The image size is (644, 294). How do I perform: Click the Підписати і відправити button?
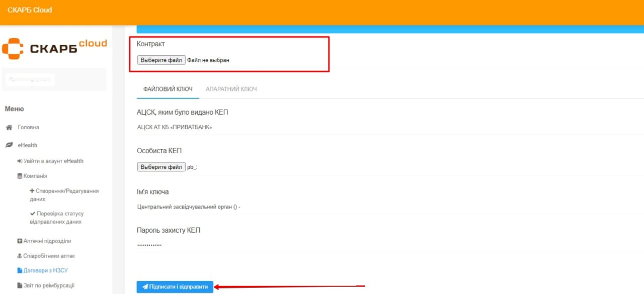point(175,287)
